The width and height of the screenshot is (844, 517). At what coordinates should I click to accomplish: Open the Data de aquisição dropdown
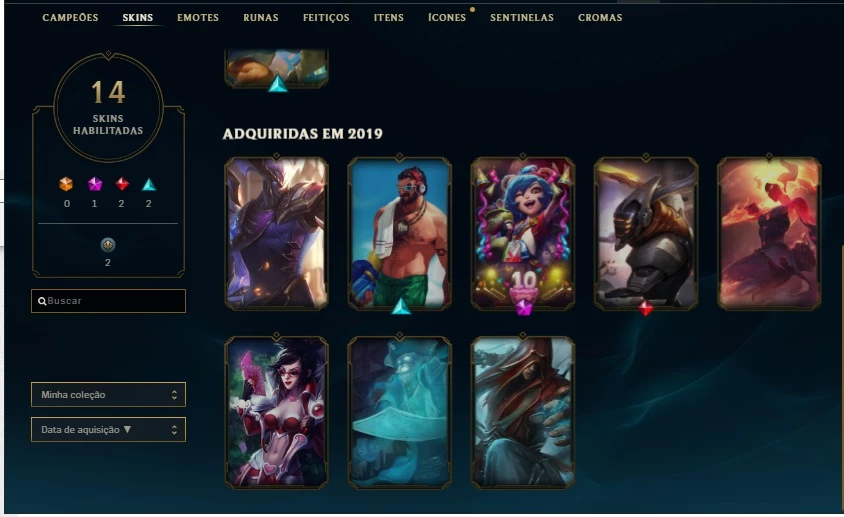click(x=108, y=430)
